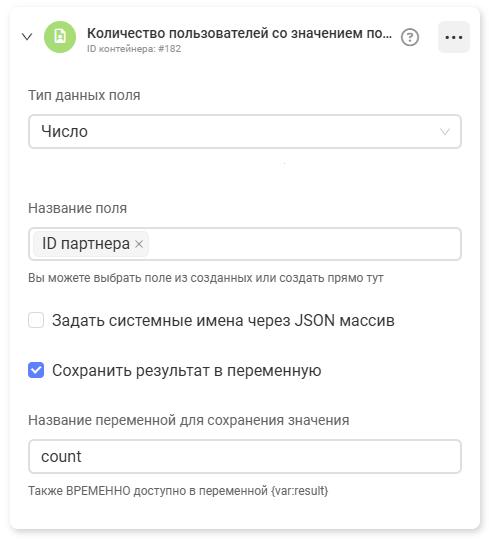
Task: Click the variable name field containing 'count'
Action: (245, 456)
